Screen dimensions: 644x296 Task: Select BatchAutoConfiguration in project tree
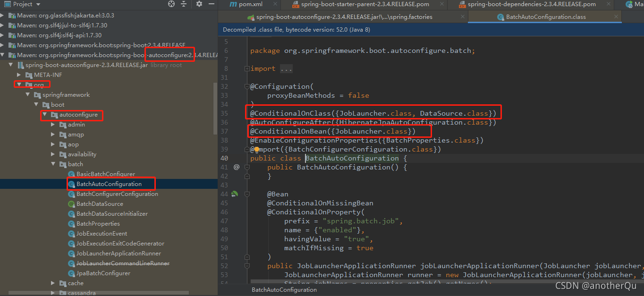click(109, 184)
